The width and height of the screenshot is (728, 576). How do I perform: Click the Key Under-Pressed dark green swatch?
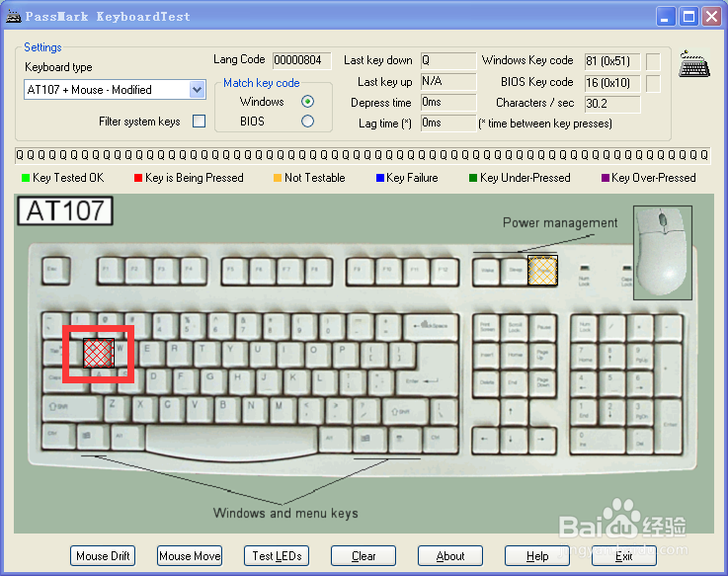click(x=473, y=178)
